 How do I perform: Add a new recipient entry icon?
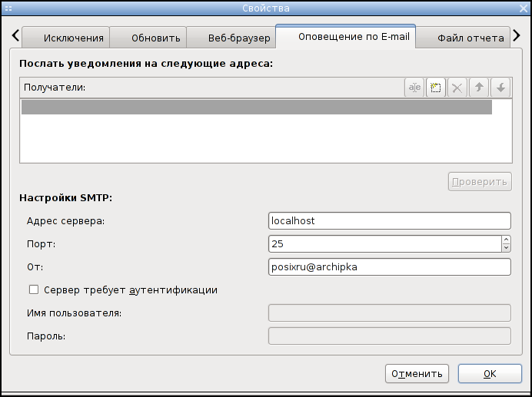pyautogui.click(x=436, y=88)
